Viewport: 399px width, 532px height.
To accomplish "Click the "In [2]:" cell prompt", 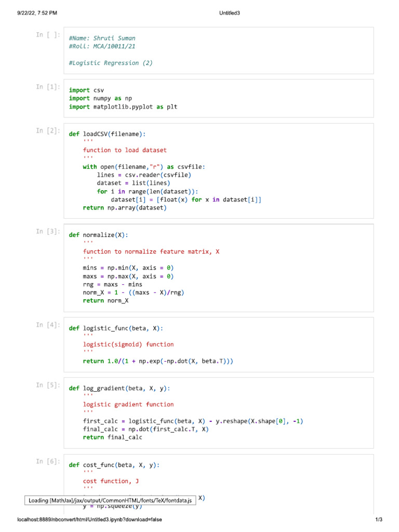I will [x=48, y=131].
